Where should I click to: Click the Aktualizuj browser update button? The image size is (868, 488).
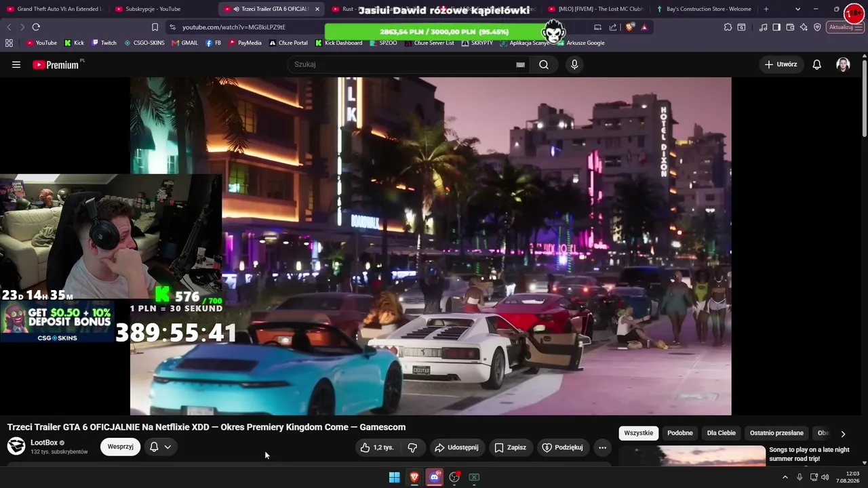click(x=844, y=27)
